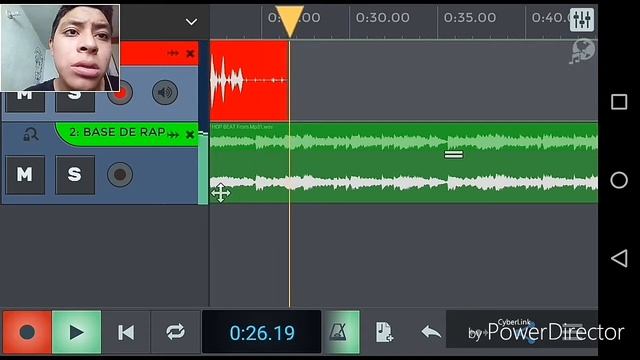Tap the lock icon on BASE DE RAP track
The image size is (640, 360).
tap(30, 134)
